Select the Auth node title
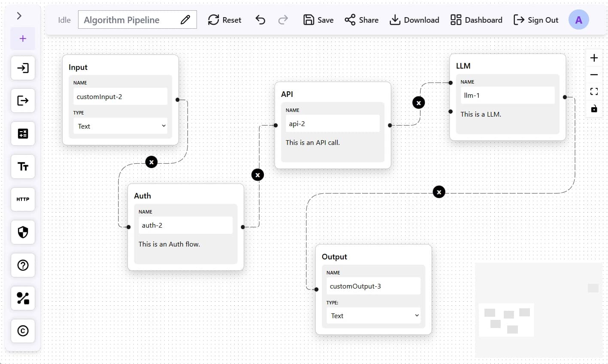 pos(142,196)
